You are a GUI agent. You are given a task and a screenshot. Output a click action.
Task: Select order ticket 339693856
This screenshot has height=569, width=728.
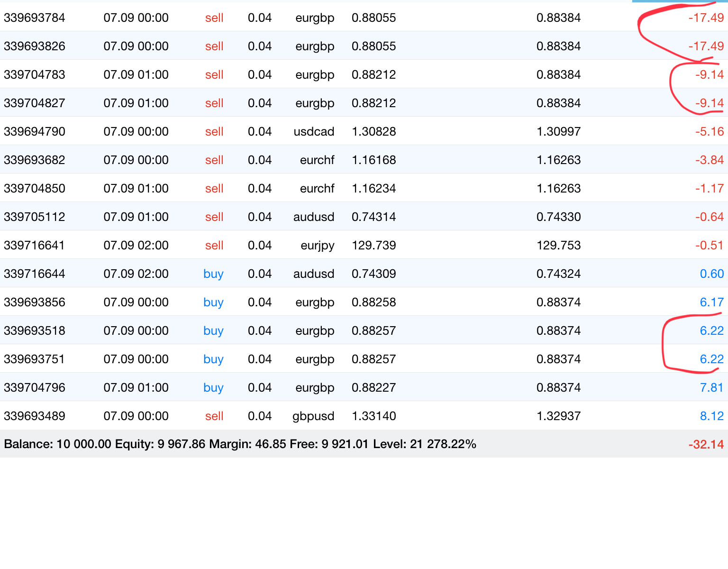pyautogui.click(x=35, y=303)
